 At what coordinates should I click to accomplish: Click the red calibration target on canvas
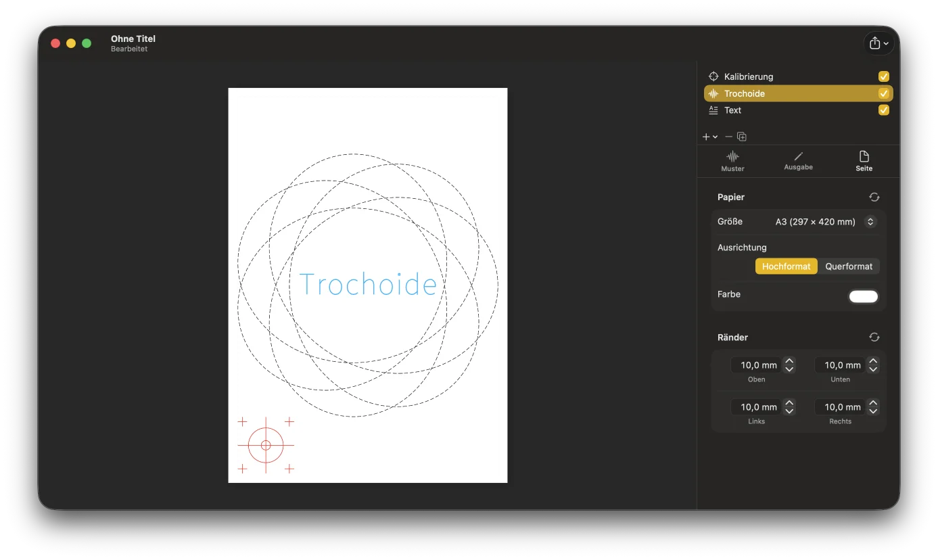pyautogui.click(x=266, y=445)
